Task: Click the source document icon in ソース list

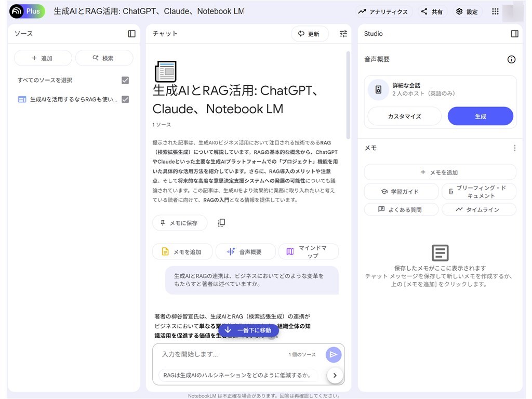Action: (22, 99)
